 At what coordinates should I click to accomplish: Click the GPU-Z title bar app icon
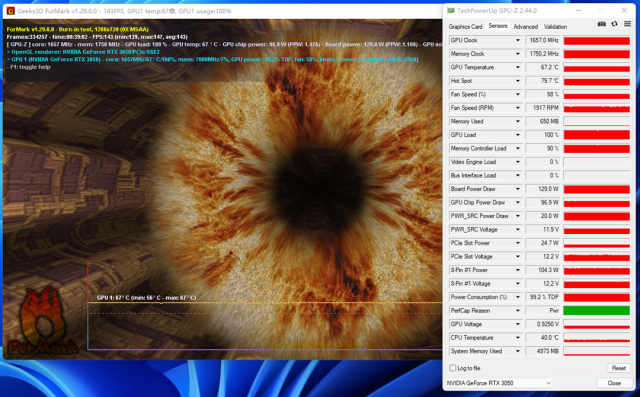point(451,11)
